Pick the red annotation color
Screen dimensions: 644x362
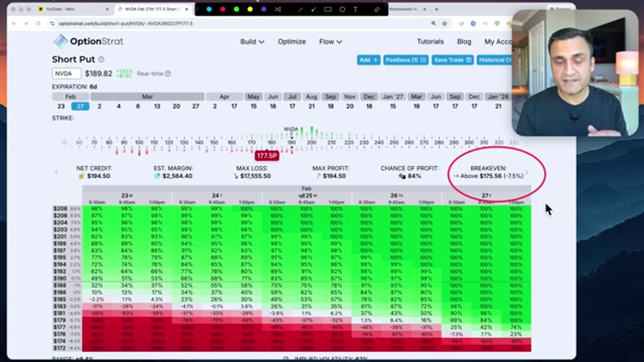click(x=223, y=9)
